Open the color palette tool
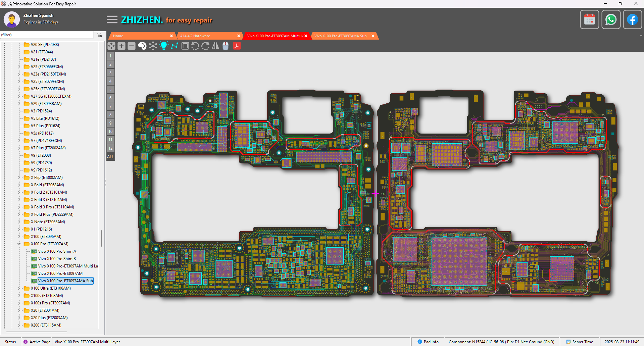 pyautogui.click(x=142, y=46)
